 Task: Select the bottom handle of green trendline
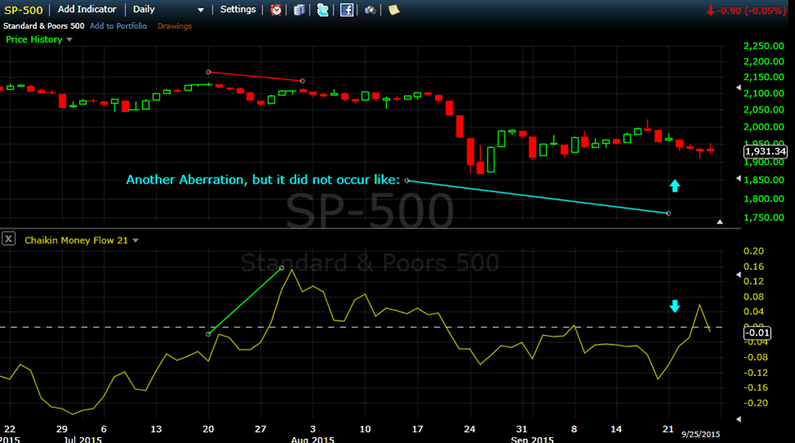[x=208, y=334]
